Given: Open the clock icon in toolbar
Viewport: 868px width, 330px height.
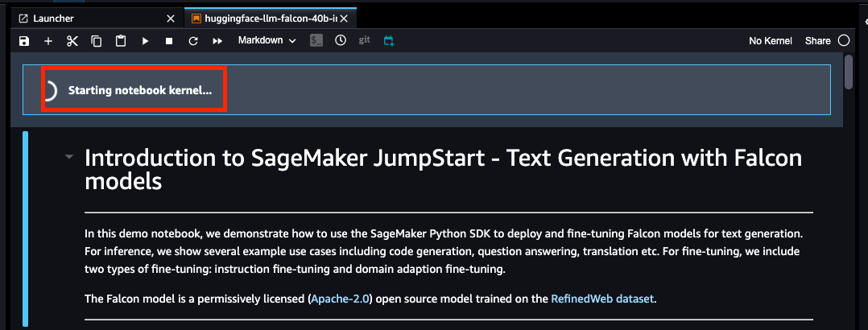Looking at the screenshot, I should pyautogui.click(x=341, y=41).
